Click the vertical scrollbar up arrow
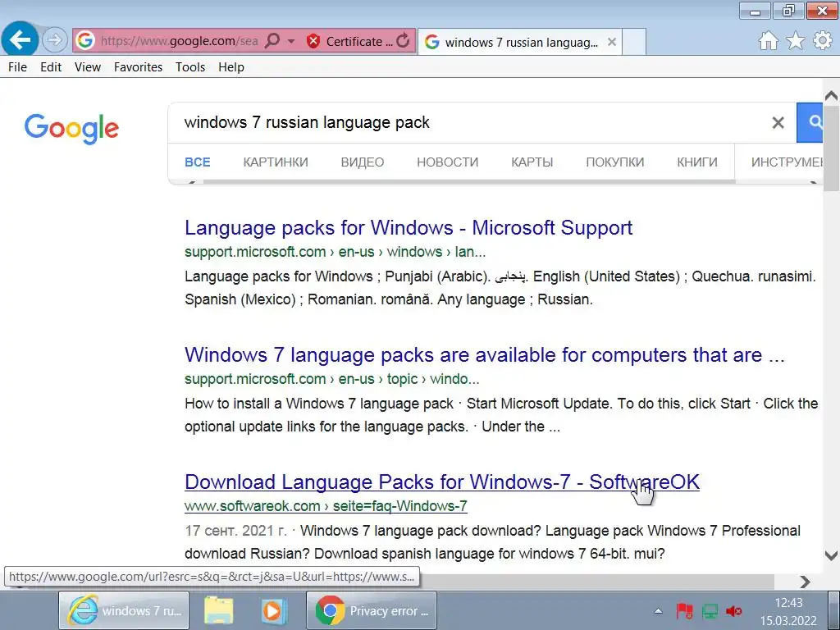 832,96
